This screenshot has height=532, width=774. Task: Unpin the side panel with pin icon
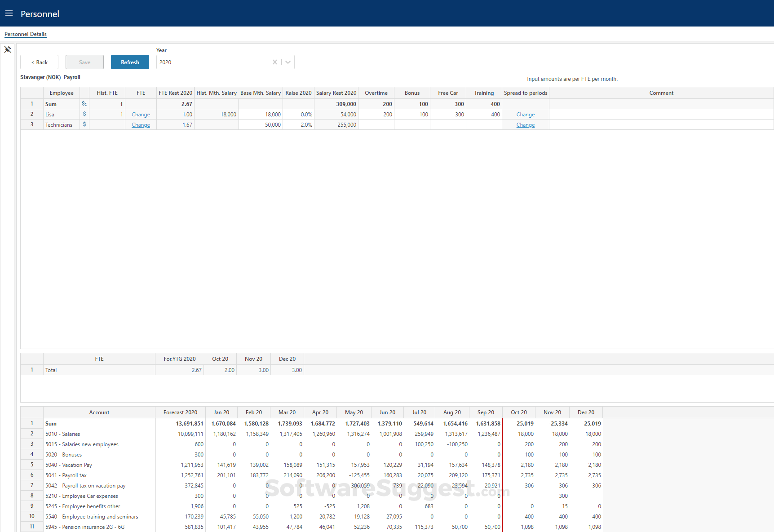coord(7,49)
